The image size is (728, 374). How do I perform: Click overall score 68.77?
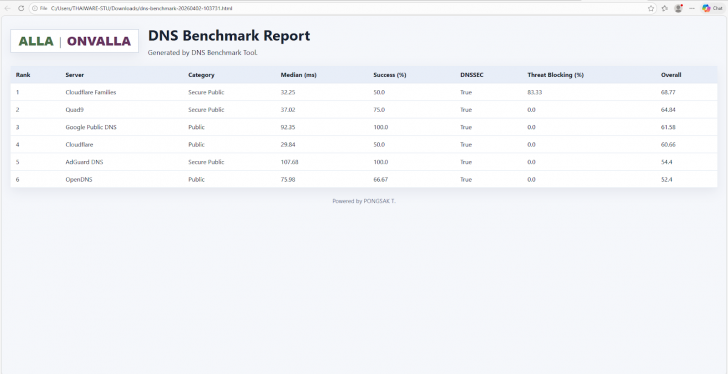coord(668,92)
